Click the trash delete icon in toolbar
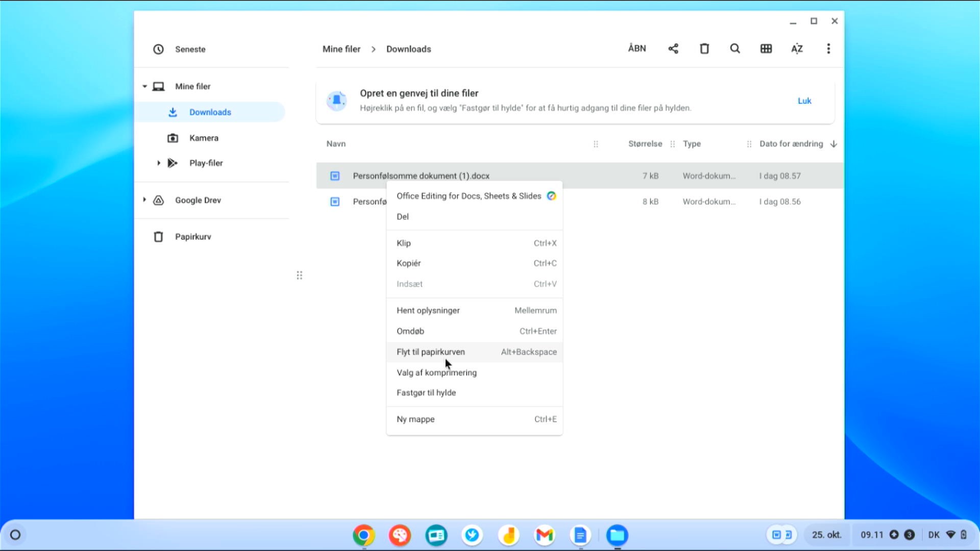980x551 pixels. tap(704, 48)
